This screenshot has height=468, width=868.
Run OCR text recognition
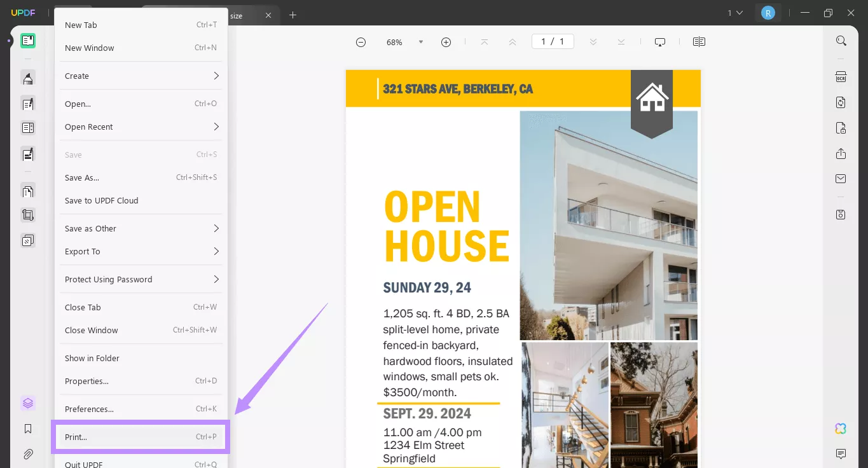tap(841, 77)
